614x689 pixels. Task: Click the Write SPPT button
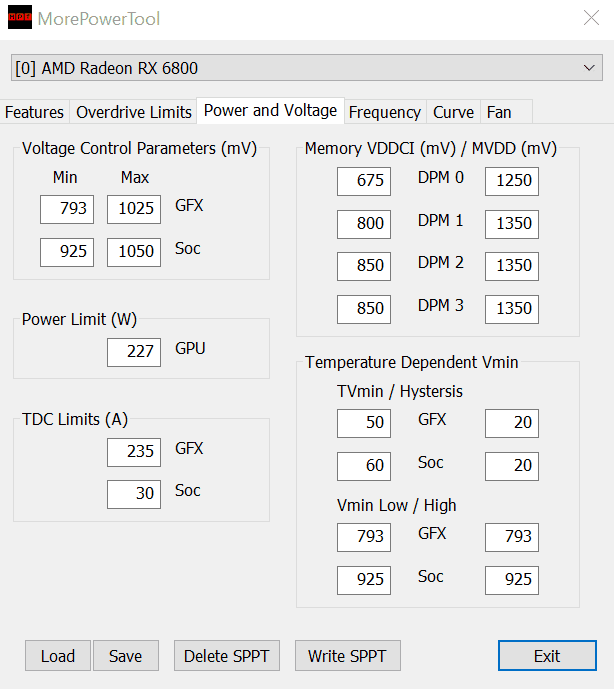[348, 656]
